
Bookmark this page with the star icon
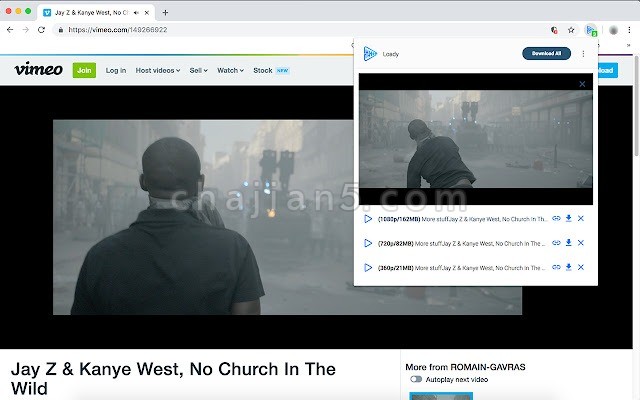[x=570, y=30]
